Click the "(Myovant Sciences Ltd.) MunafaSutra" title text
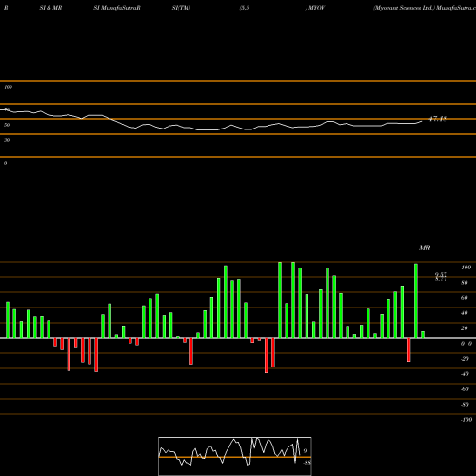The width and height of the screenshot is (476, 476). (x=425, y=8)
